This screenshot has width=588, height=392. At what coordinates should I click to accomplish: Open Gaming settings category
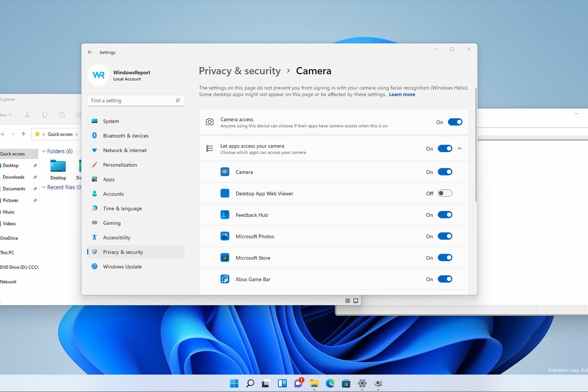tap(136, 223)
